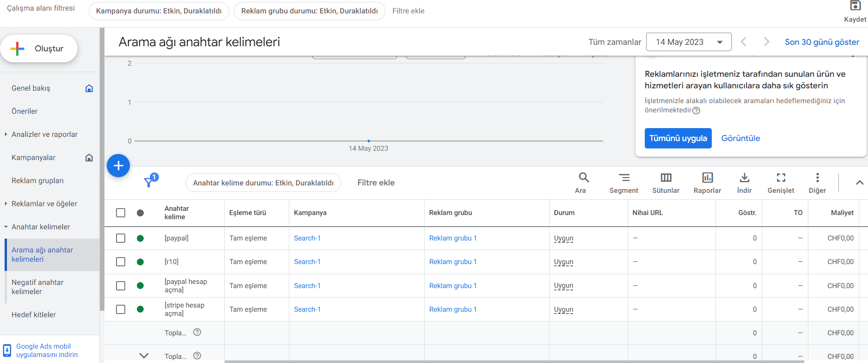Click the help icon in second Topla row

(x=197, y=356)
